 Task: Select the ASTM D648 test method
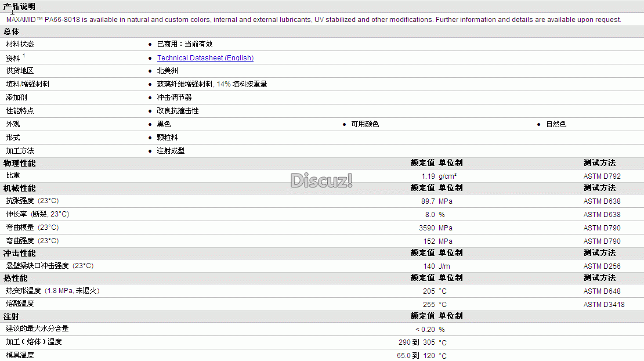(x=602, y=291)
